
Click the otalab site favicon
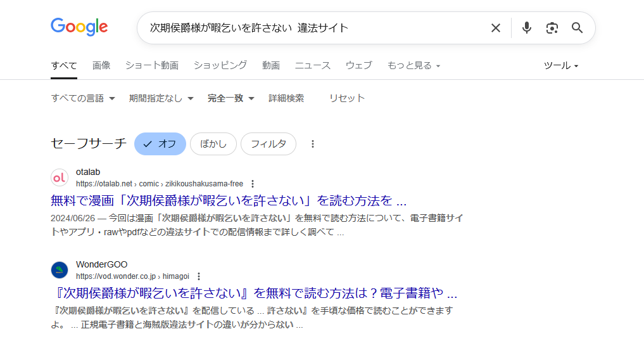point(60,177)
